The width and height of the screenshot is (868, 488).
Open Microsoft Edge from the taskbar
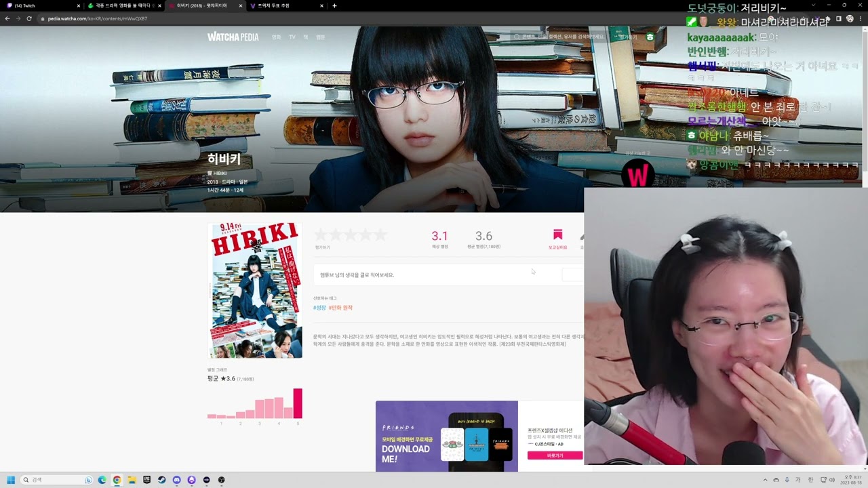102,480
